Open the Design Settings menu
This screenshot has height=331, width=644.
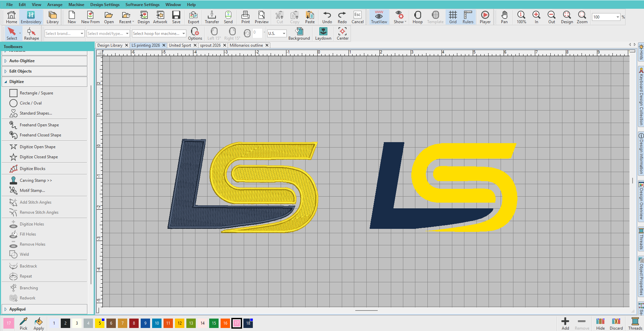pos(105,5)
